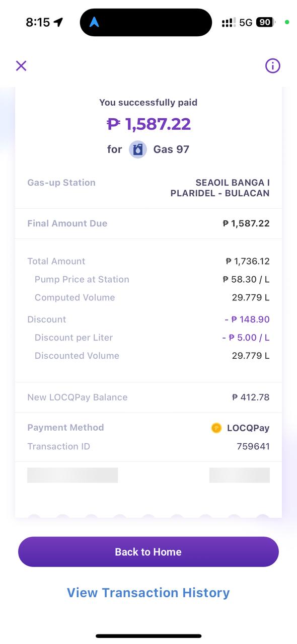The image size is (297, 644).
Task: Close the receipt with the X icon
Action: (21, 65)
